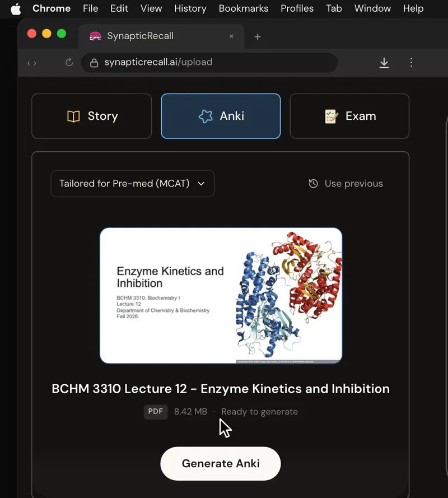Image resolution: width=448 pixels, height=498 pixels.
Task: Click the history clock icon
Action: tap(314, 184)
